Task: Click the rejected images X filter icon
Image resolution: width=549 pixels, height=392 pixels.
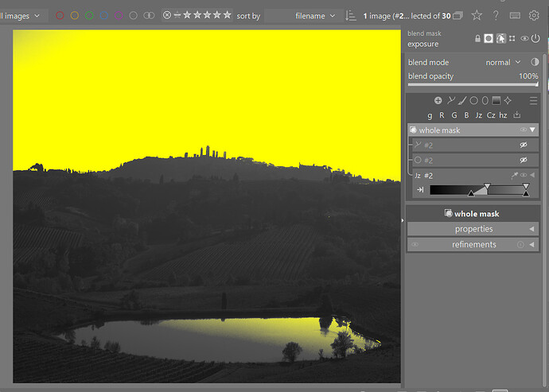Action: (x=167, y=15)
